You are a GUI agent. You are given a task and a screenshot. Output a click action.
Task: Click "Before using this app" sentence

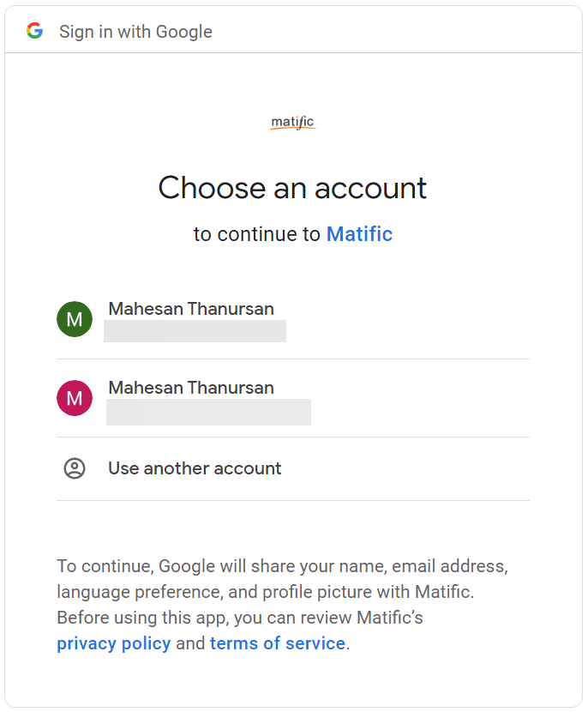[239, 618]
